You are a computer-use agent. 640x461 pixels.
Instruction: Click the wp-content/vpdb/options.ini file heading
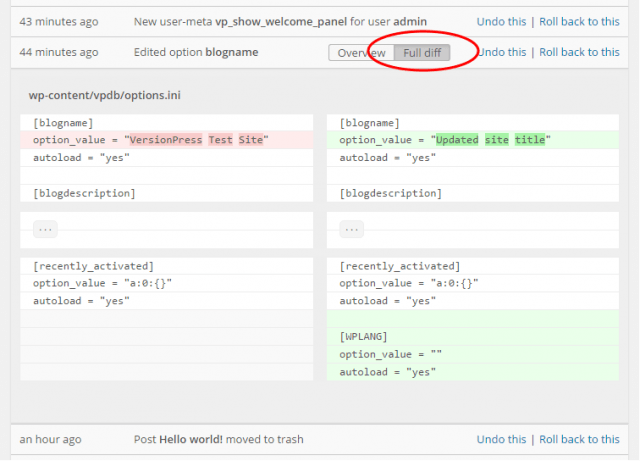pyautogui.click(x=104, y=95)
